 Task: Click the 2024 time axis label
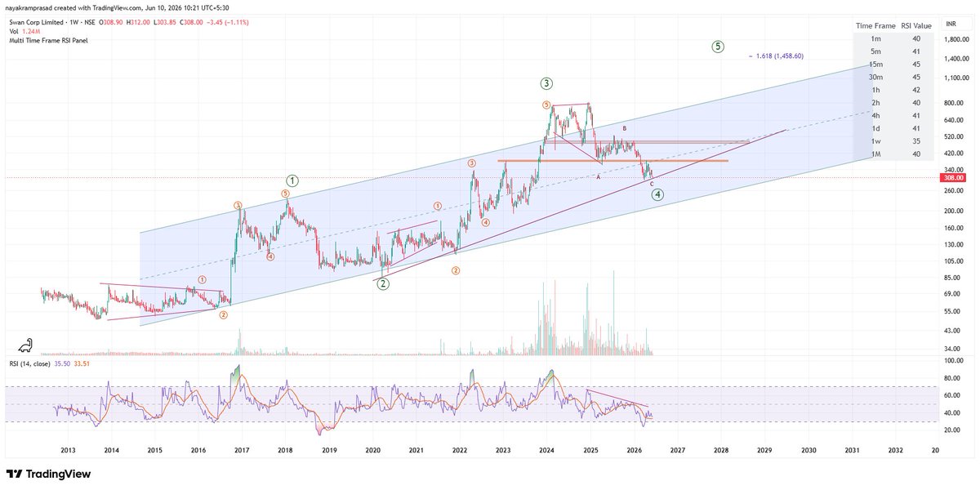coord(547,450)
